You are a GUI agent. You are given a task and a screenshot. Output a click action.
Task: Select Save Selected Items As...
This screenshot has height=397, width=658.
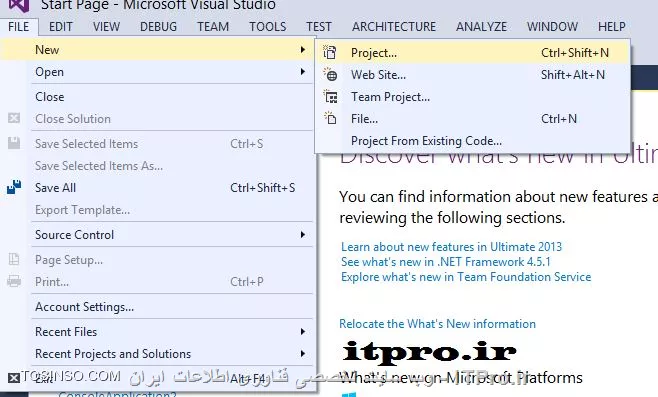click(157, 166)
